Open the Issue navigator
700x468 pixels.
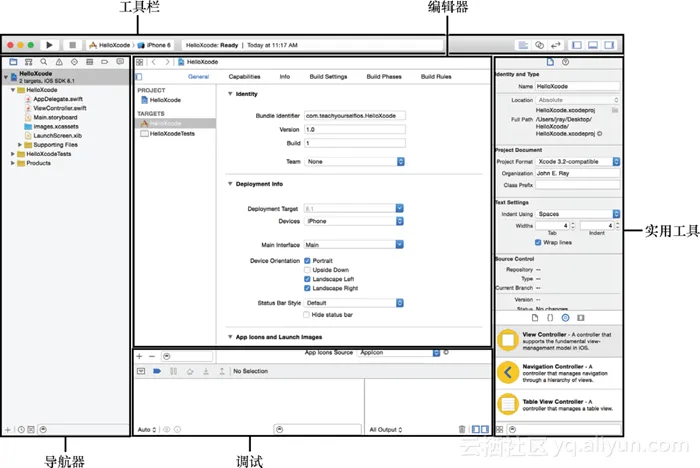pyautogui.click(x=59, y=62)
